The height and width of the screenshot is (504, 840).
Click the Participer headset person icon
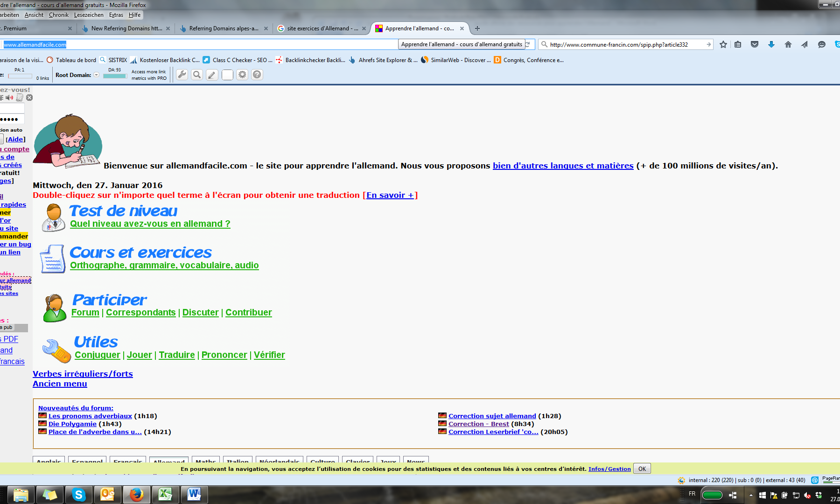point(55,308)
